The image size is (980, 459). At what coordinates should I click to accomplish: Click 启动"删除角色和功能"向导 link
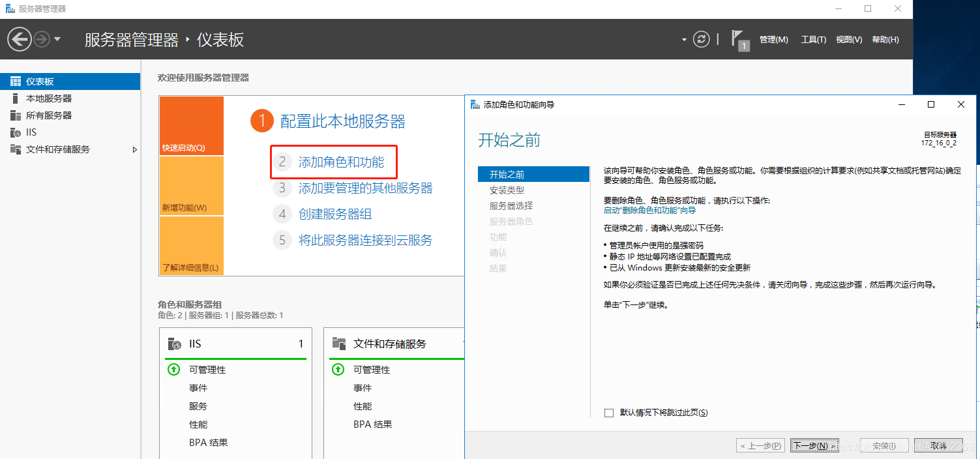[649, 210]
